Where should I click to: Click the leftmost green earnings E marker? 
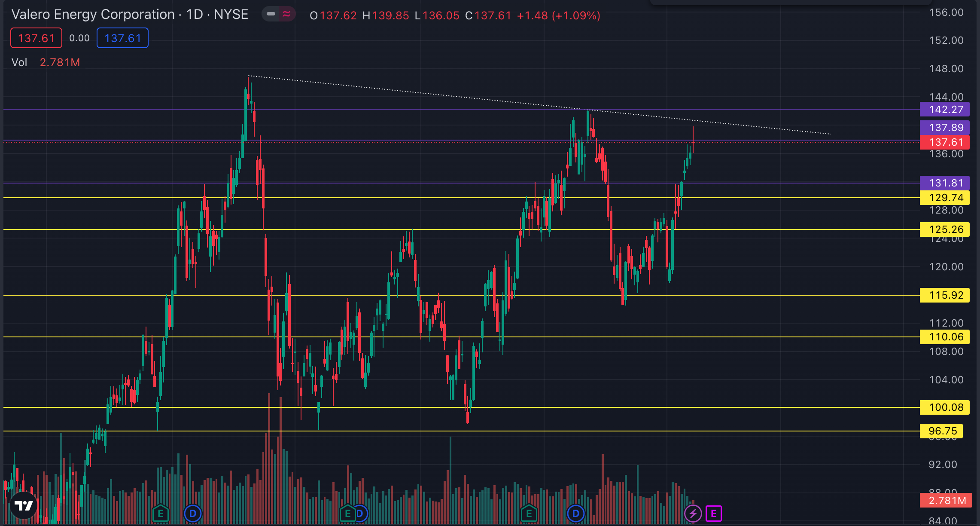coord(161,513)
